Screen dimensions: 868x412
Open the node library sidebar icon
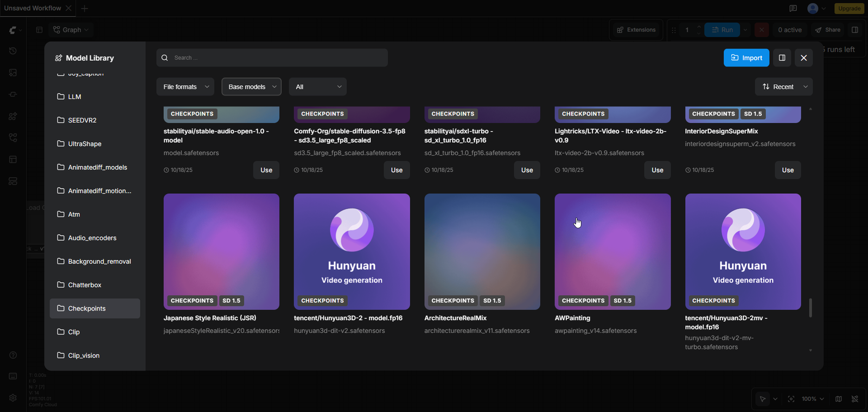pos(13,94)
